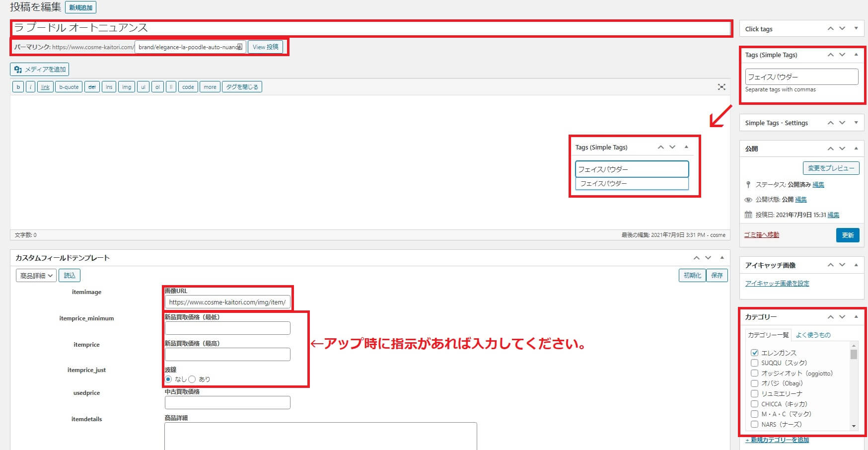This screenshot has height=450, width=868.
Task: Click the bold 'b' quicktag button
Action: pos(18,87)
